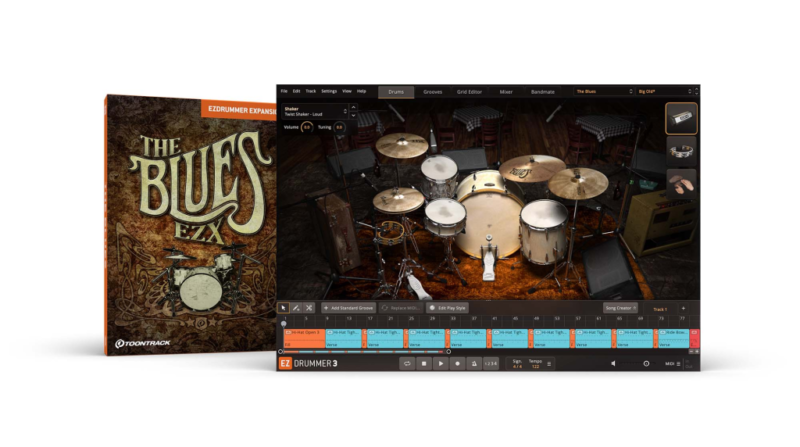Switch to the Grid Editor tab
Viewport: 800px width, 447px height.
(469, 92)
